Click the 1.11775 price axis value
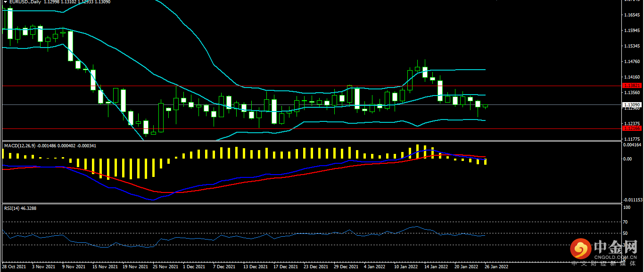The image size is (644, 272). click(631, 139)
